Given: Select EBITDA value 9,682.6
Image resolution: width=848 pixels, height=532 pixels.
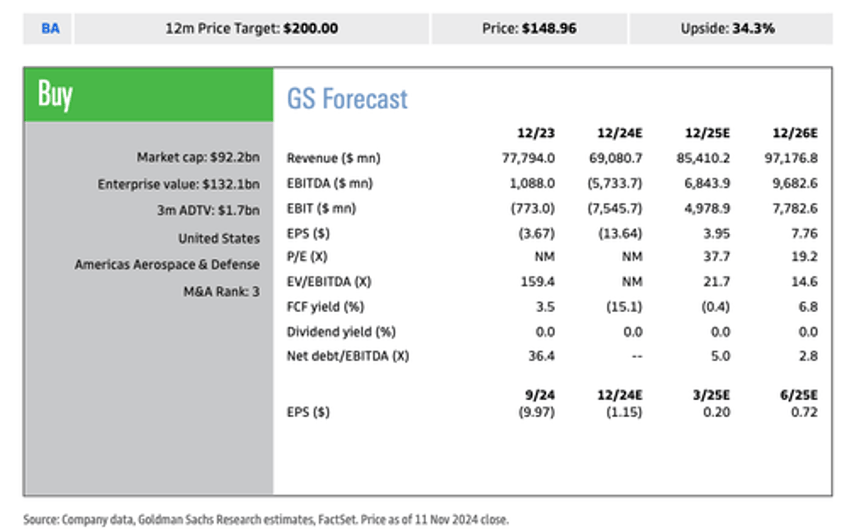Looking at the screenshot, I should click(795, 183).
